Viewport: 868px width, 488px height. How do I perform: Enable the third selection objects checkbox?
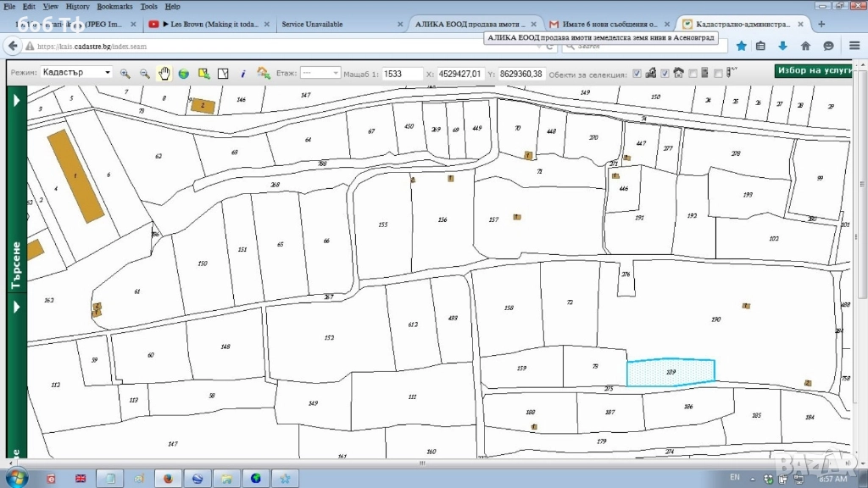(693, 74)
